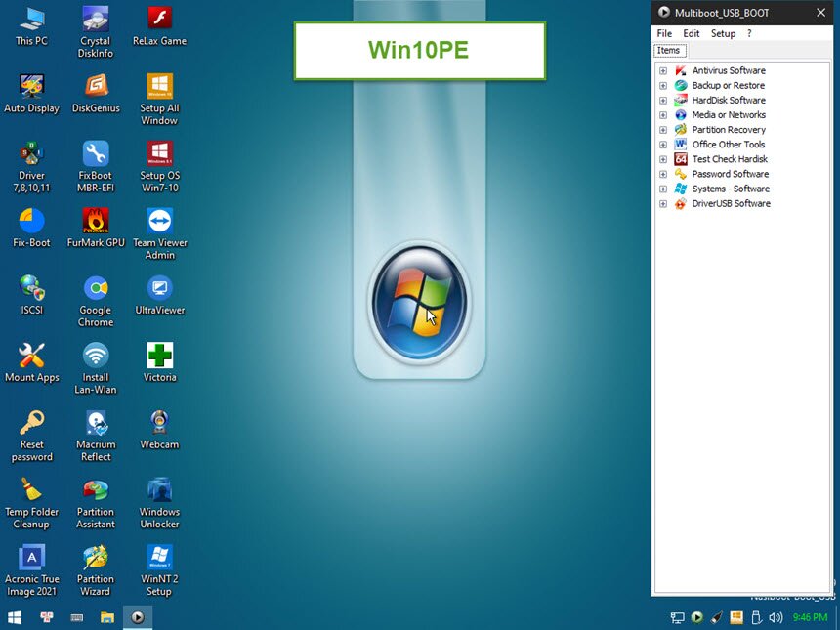Open the ? help menu
Screen dimensions: 840x630
[749, 33]
